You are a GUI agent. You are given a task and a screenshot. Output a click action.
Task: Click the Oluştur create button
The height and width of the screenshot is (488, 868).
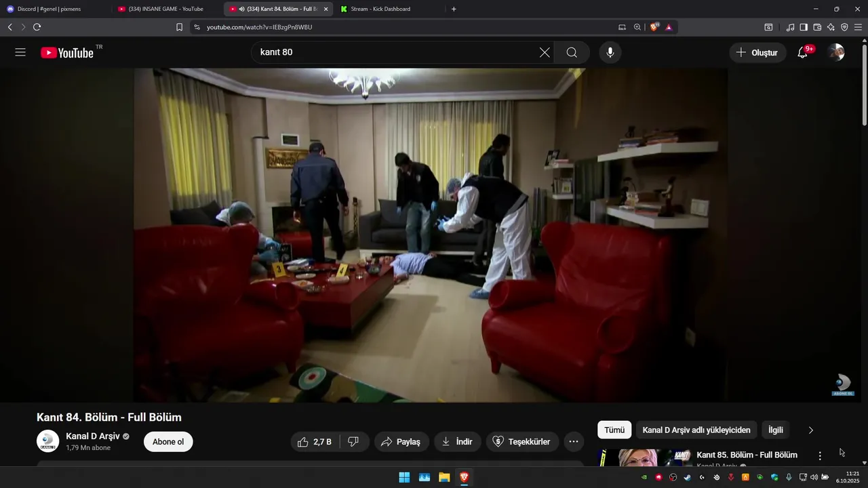coord(757,52)
